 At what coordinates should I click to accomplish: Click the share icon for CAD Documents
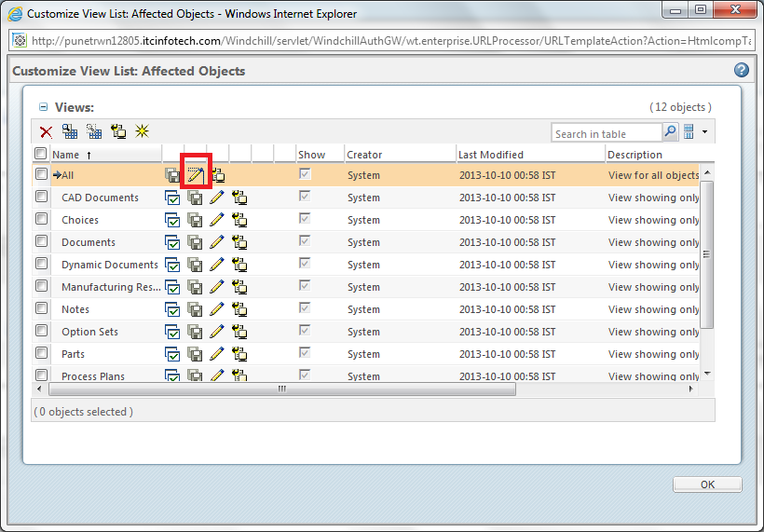[239, 198]
